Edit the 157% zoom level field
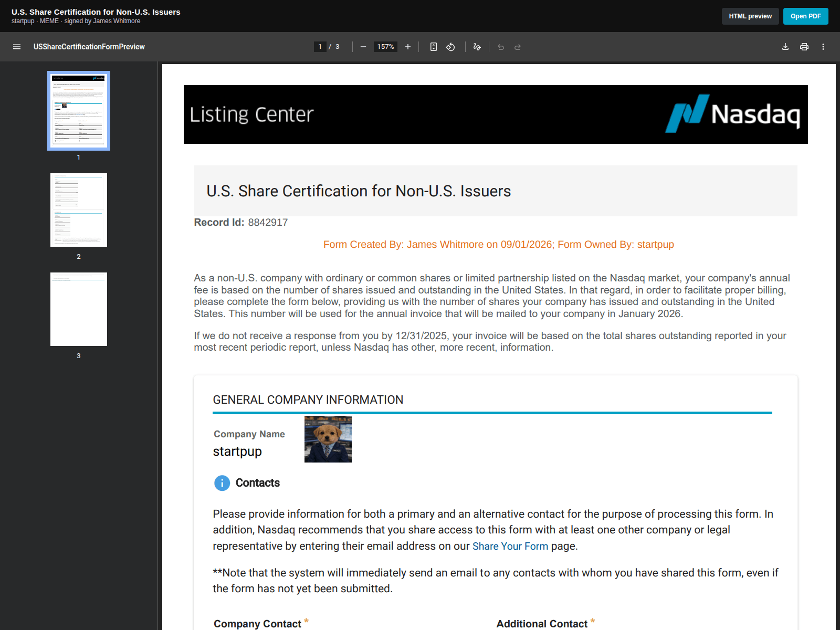The image size is (840, 630). point(385,47)
